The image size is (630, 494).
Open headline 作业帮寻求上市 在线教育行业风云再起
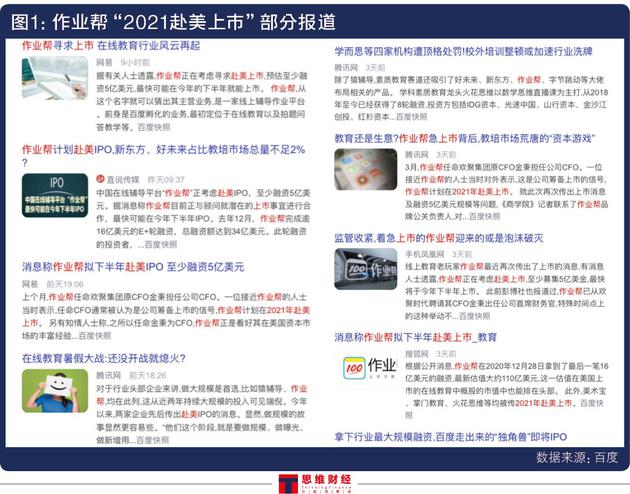[111, 46]
